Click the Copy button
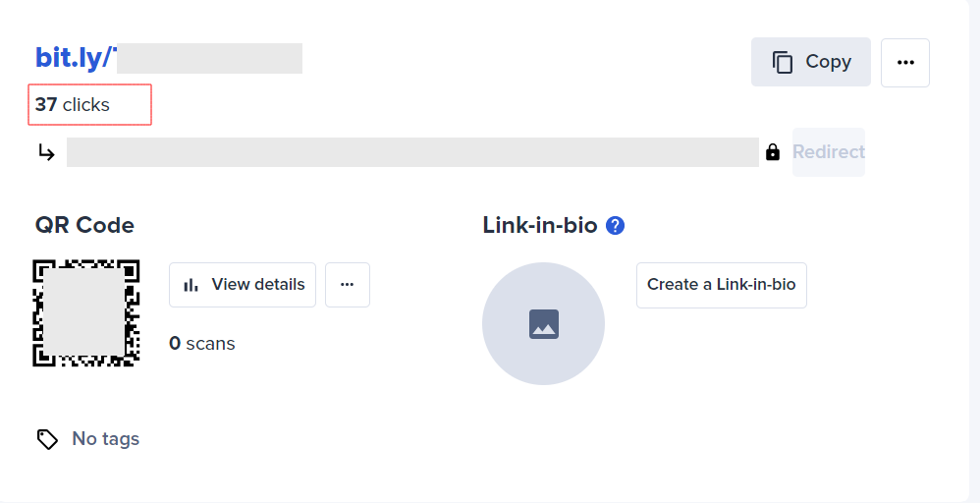 point(810,62)
